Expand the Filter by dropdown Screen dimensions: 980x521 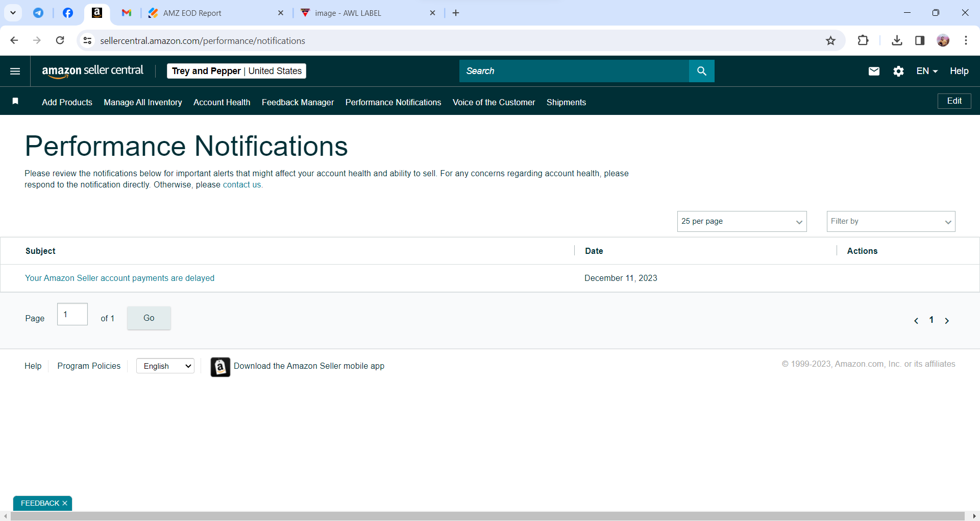891,221
